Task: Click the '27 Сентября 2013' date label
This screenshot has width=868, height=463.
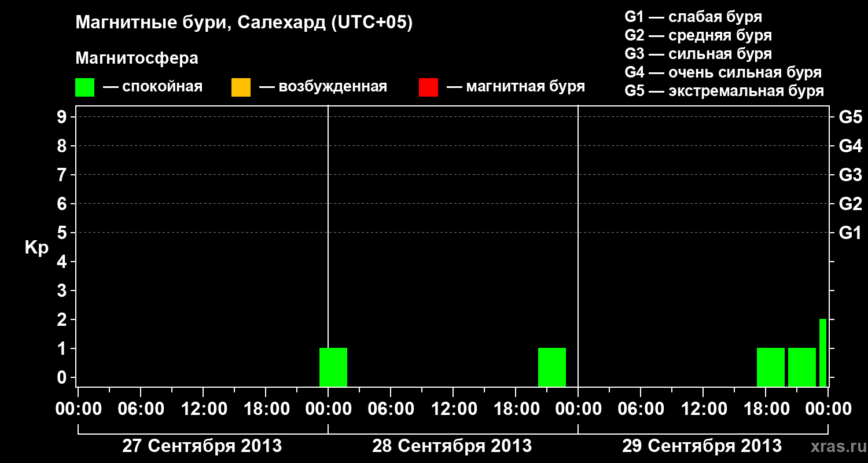Action: pyautogui.click(x=202, y=446)
